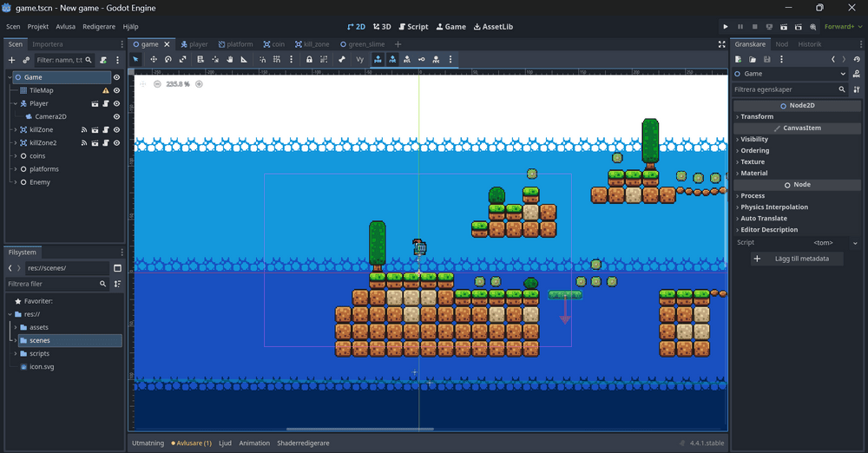
Task: Open the Avlusare (1) bottom panel
Action: (191, 443)
